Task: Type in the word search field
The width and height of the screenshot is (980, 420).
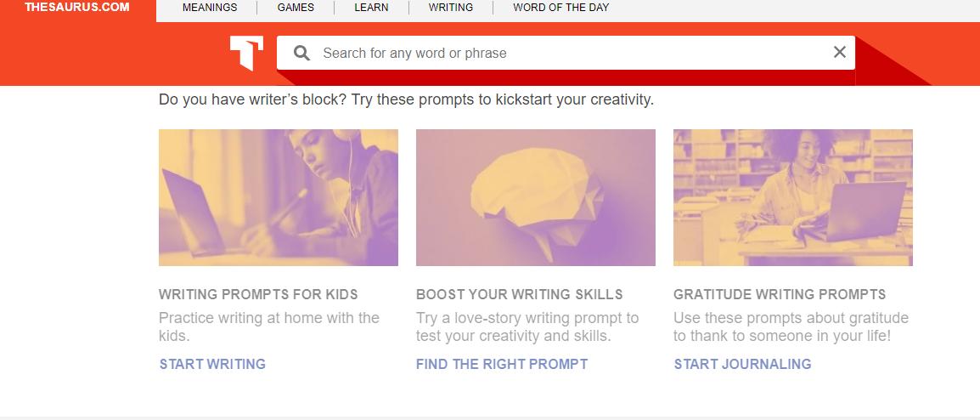Action: [x=560, y=53]
